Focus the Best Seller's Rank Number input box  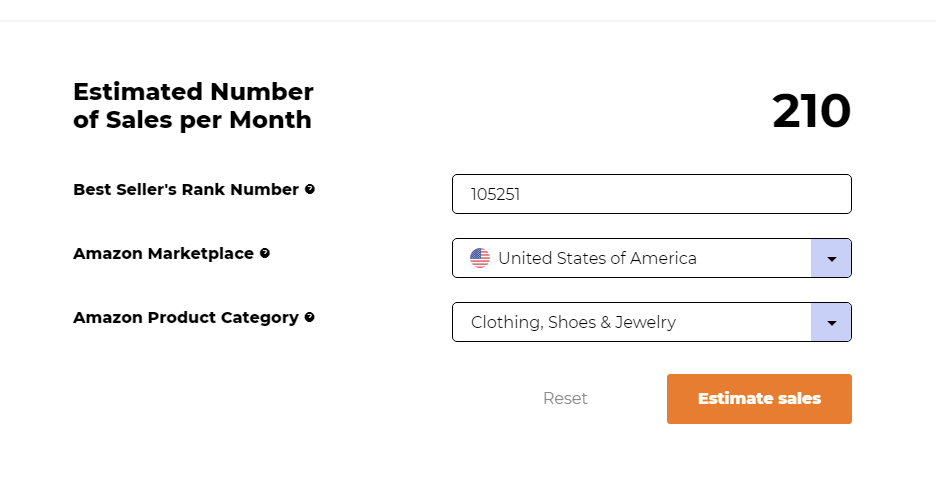coord(651,194)
